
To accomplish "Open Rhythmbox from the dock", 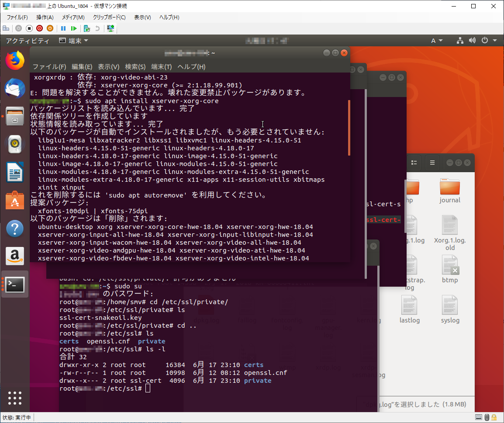I will click(x=15, y=144).
